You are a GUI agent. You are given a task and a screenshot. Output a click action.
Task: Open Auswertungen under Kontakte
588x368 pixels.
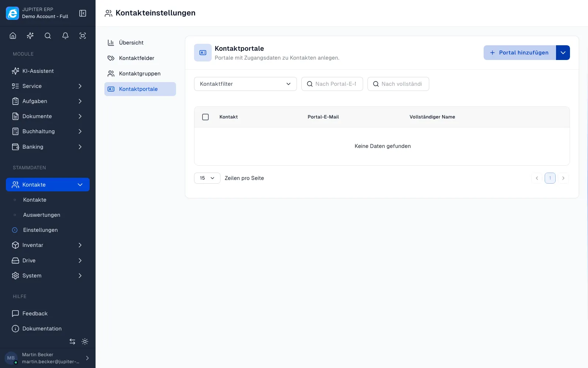click(x=48, y=215)
